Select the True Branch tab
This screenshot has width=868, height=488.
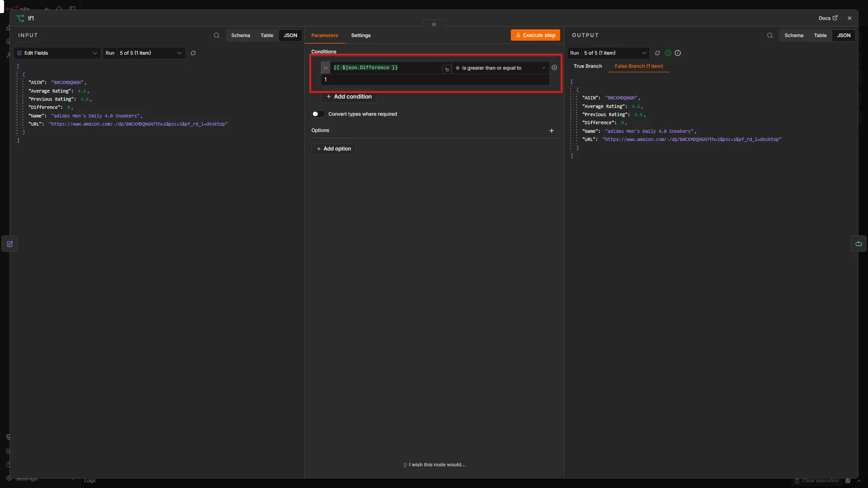(588, 66)
